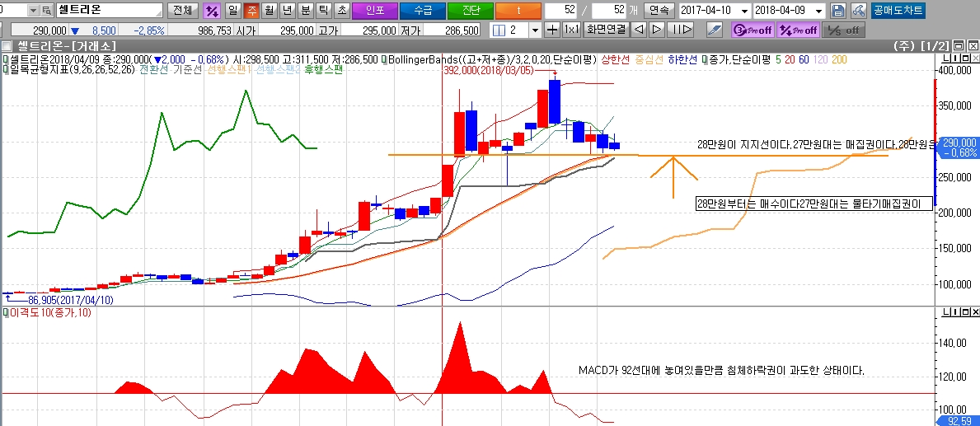Open the purple 인포 button
This screenshot has height=426, width=980.
374,11
